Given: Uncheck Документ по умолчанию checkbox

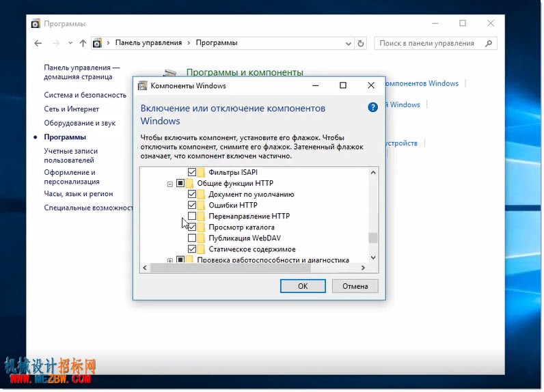Looking at the screenshot, I should tap(192, 194).
